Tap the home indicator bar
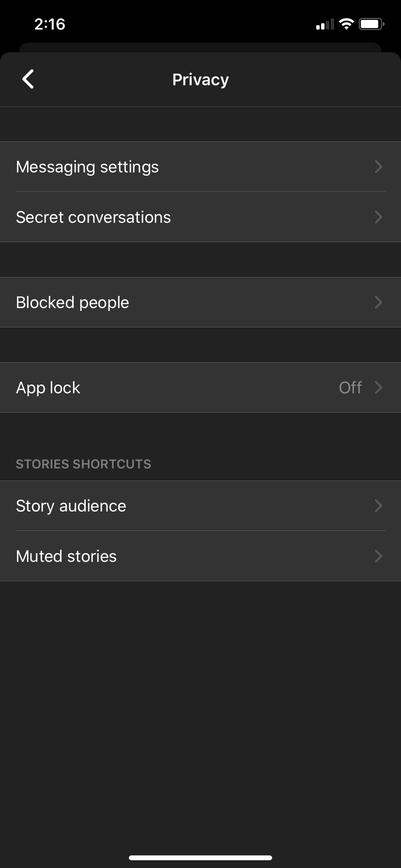 pyautogui.click(x=200, y=857)
